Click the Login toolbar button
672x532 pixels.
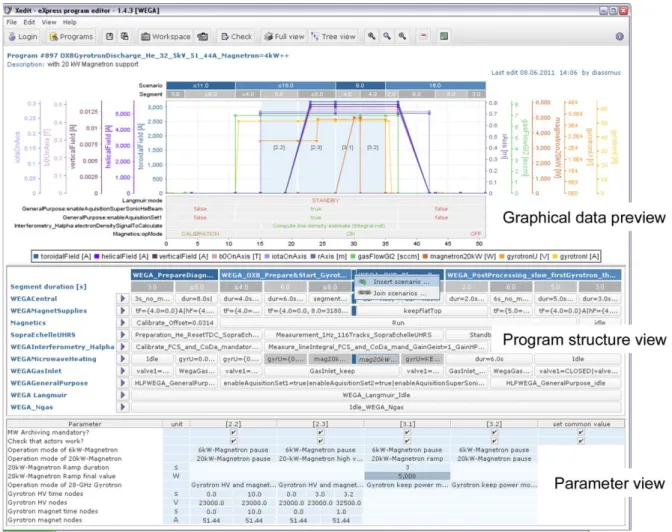coord(23,36)
